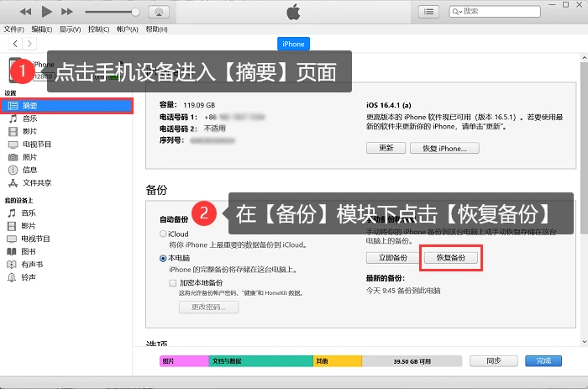Click the Play button in the toolbar
588x389 pixels.
46,12
